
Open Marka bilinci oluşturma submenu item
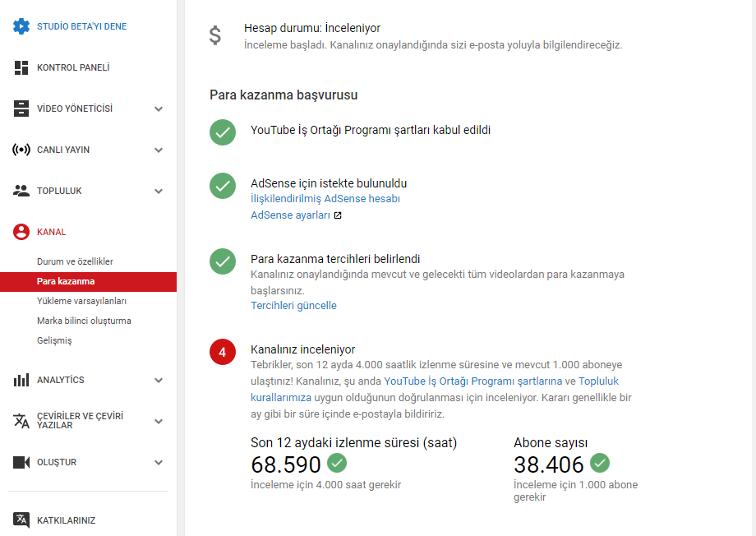pyautogui.click(x=84, y=321)
